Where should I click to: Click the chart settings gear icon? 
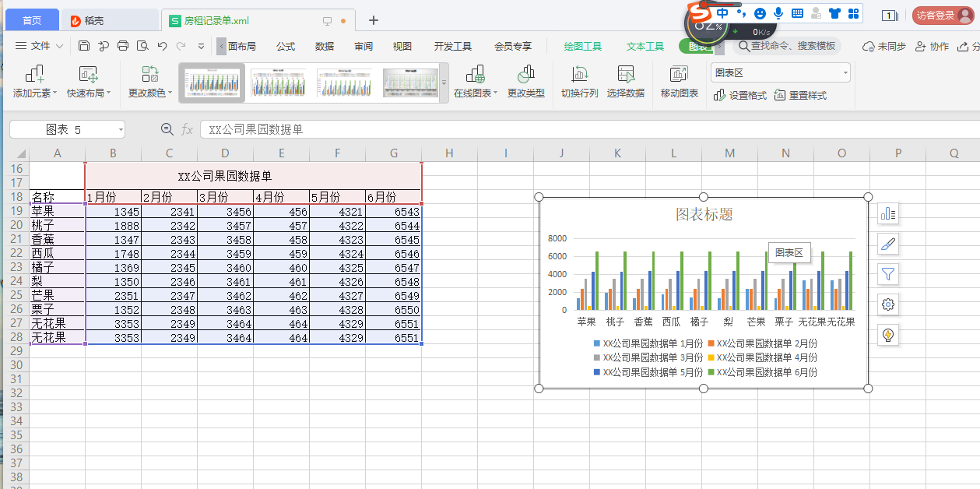[887, 304]
